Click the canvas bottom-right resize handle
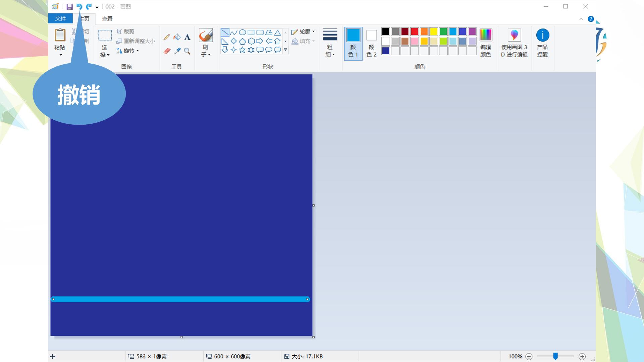 pyautogui.click(x=314, y=337)
